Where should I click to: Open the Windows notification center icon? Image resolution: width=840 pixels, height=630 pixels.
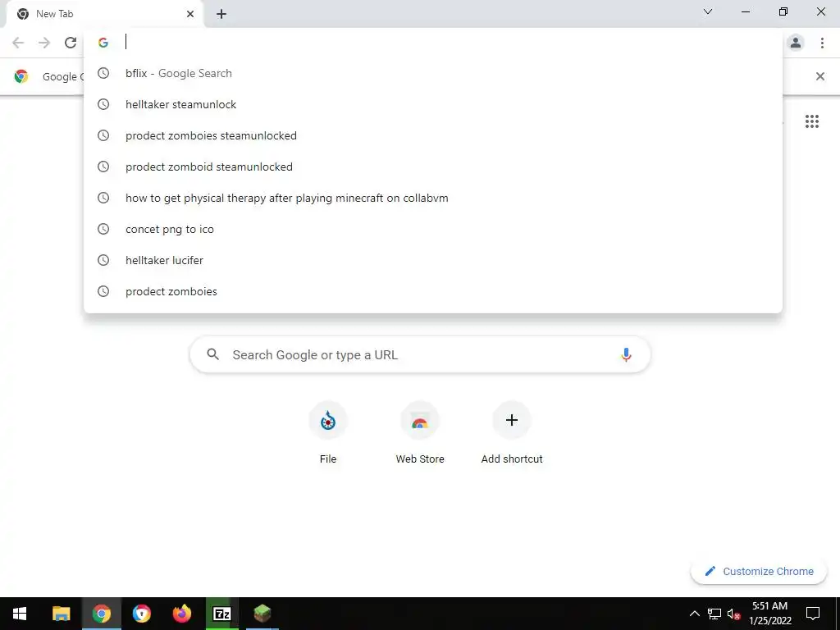point(813,614)
